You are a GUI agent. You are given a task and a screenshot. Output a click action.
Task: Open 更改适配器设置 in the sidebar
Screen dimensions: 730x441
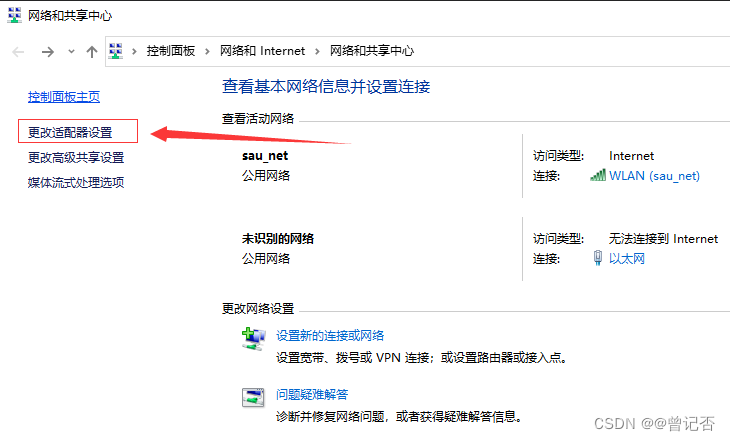pyautogui.click(x=70, y=132)
